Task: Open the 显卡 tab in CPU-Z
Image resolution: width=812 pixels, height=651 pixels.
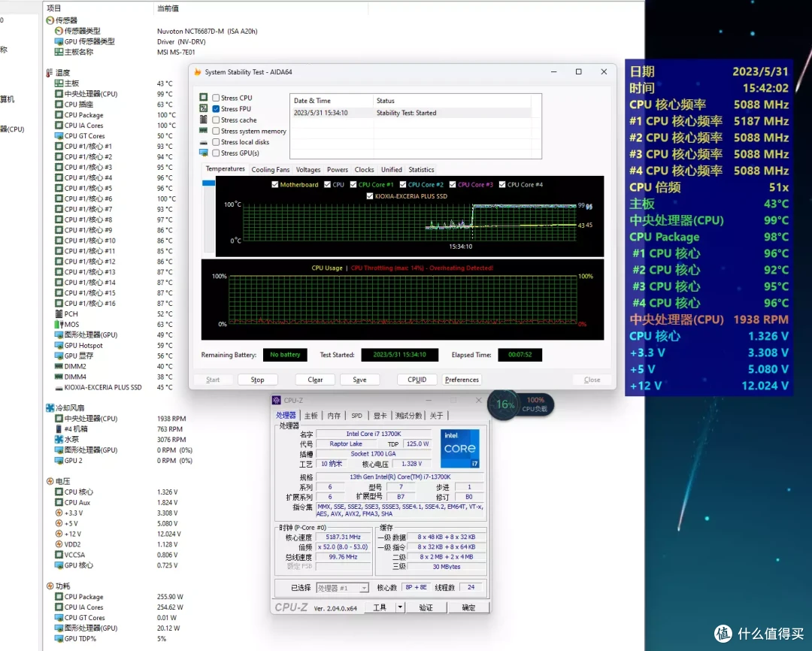Action: click(x=380, y=416)
